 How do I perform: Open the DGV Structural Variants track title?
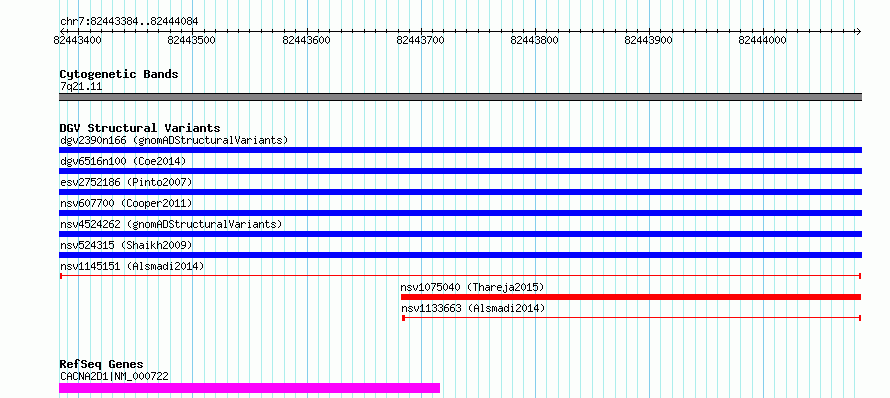click(140, 128)
